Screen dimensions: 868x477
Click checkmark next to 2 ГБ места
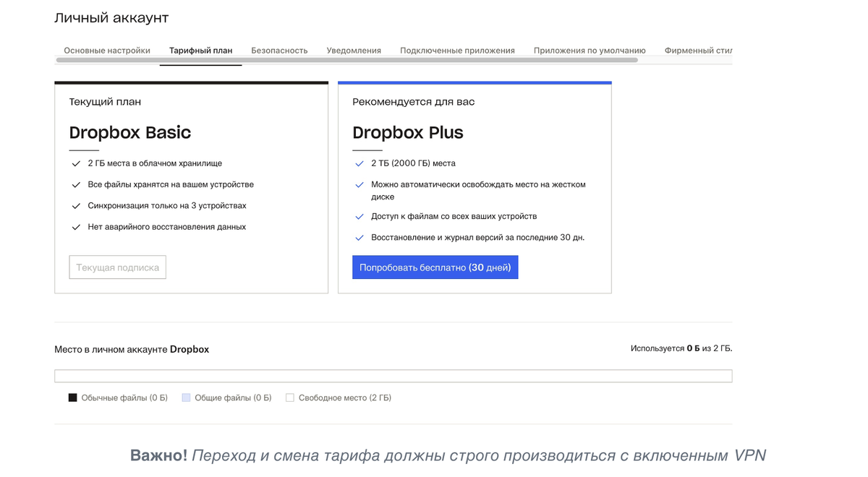click(76, 164)
